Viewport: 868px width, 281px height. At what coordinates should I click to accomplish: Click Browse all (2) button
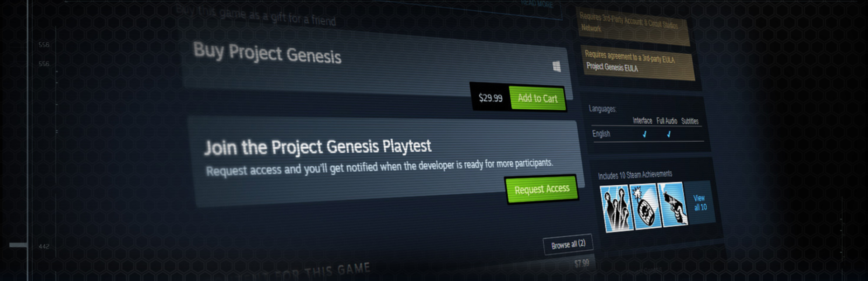pyautogui.click(x=568, y=244)
